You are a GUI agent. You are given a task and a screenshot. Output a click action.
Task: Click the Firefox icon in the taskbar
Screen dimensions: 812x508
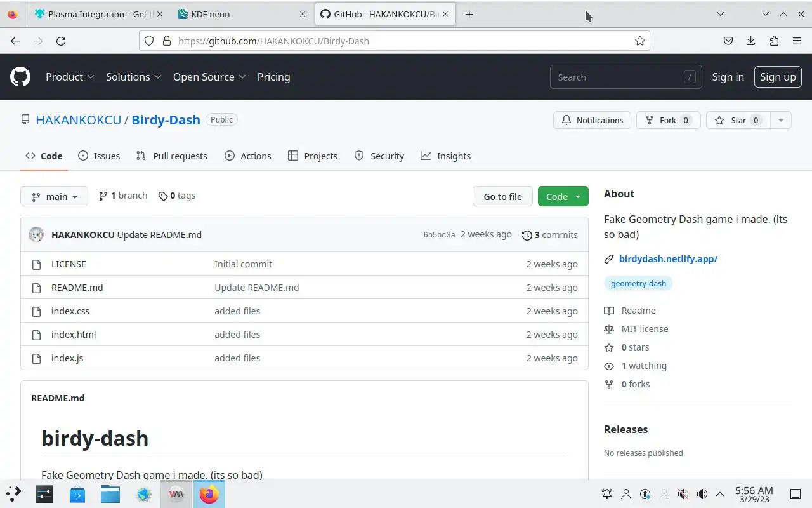click(x=209, y=493)
